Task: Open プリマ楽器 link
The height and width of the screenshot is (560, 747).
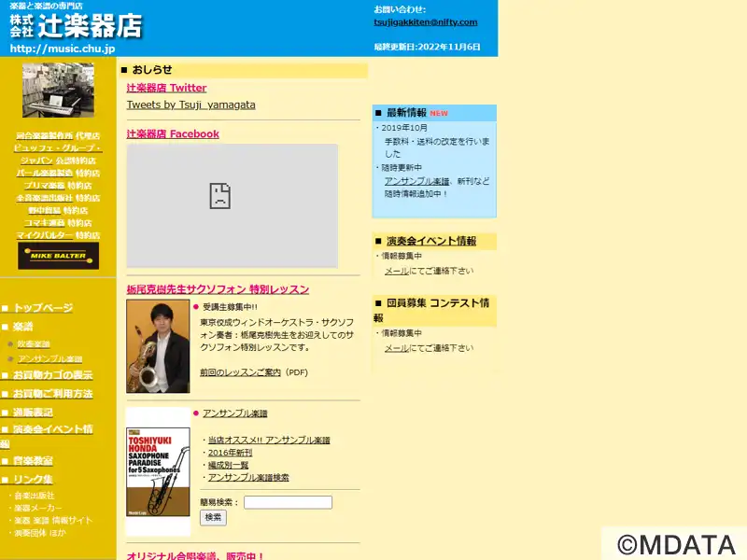Action: 45,185
